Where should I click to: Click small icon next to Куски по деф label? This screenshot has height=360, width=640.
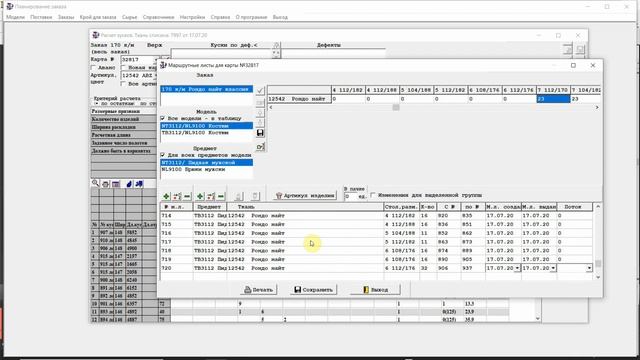point(276,45)
